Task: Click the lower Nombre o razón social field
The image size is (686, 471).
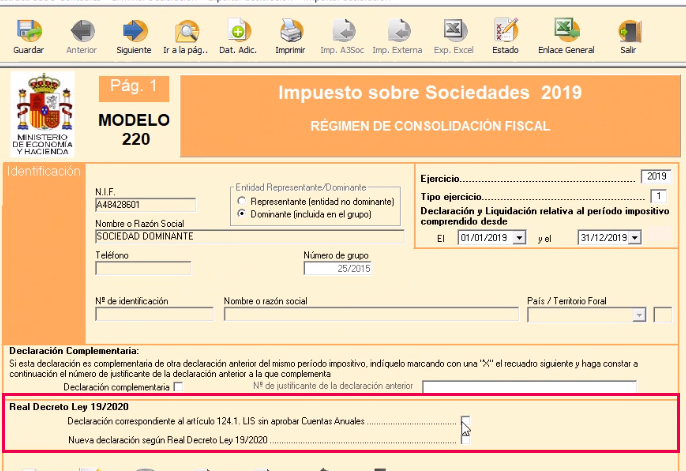Action: [x=371, y=314]
